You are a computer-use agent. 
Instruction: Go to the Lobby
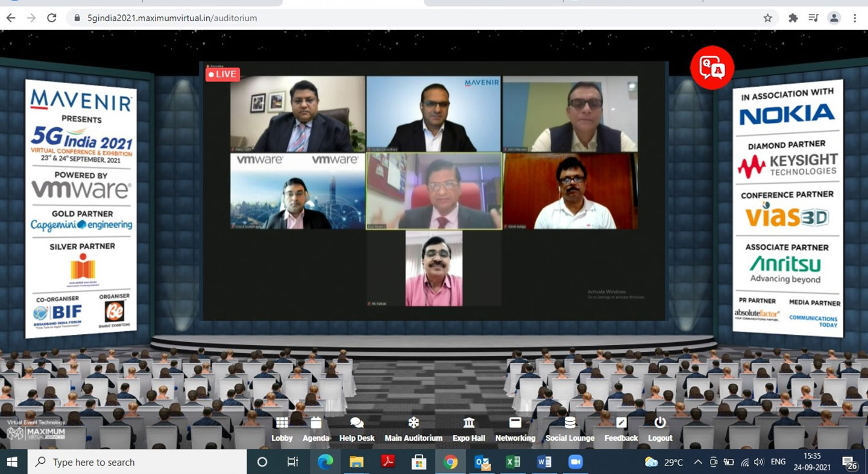pyautogui.click(x=281, y=429)
